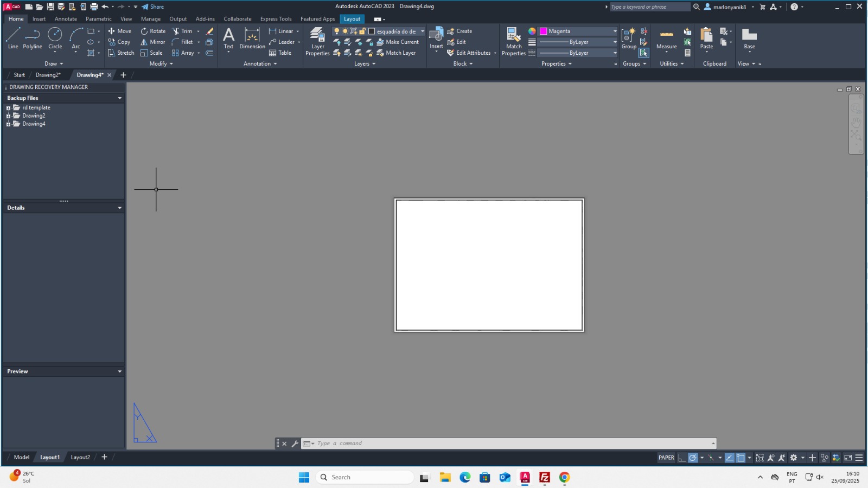Toggle the layer lightbulb on/off icon
Screen dimensions: 868x488
pos(337,31)
